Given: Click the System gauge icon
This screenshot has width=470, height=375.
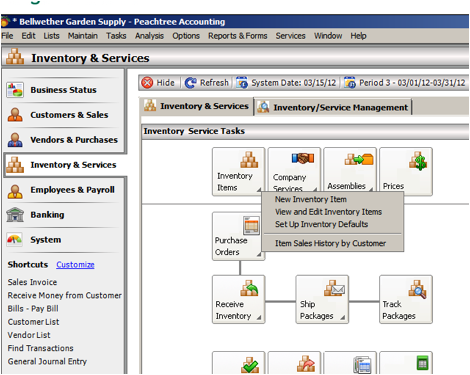Looking at the screenshot, I should (x=15, y=239).
